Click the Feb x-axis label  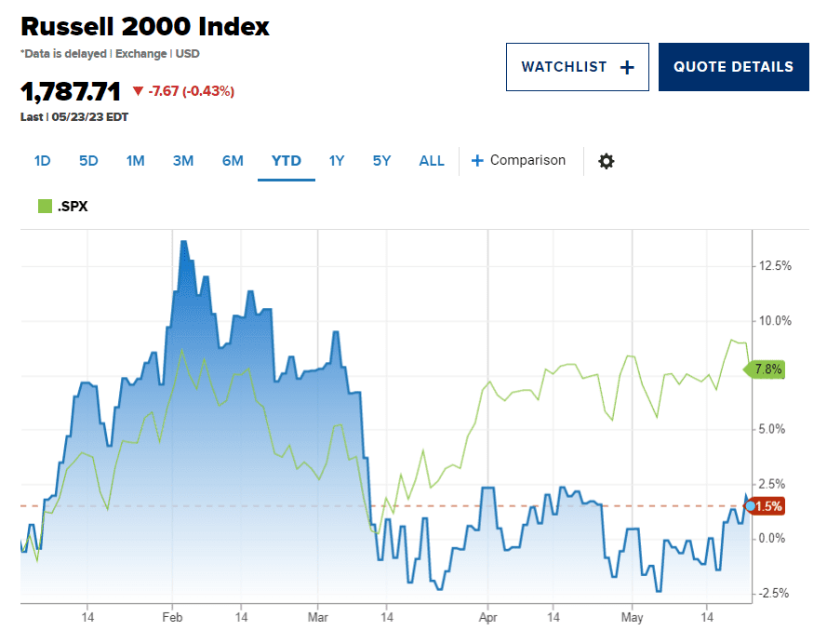tap(172, 617)
